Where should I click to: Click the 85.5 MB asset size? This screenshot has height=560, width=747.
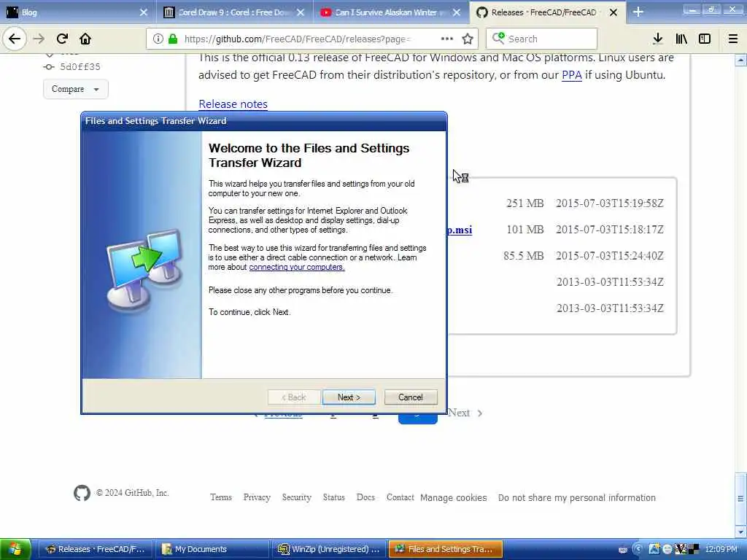pos(524,256)
